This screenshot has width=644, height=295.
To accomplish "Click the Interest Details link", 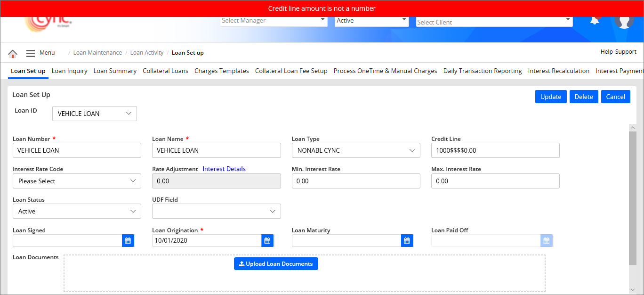I will (x=224, y=169).
